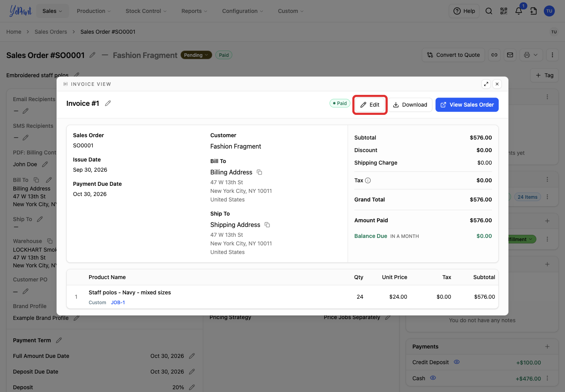Edit Full Amount Due Date pencil
565x392 pixels.
[192, 356]
